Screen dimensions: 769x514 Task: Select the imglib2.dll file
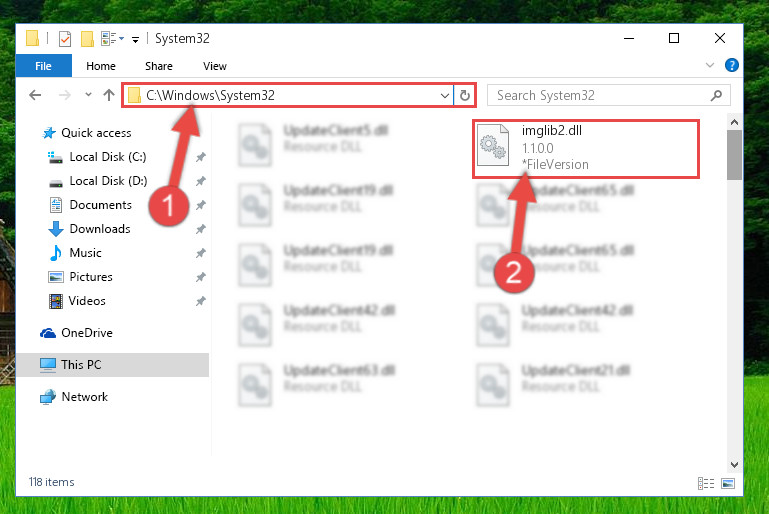tap(586, 149)
